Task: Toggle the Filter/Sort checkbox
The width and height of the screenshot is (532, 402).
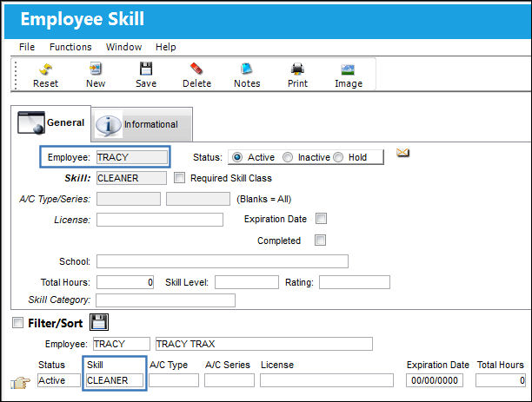Action: pyautogui.click(x=17, y=322)
